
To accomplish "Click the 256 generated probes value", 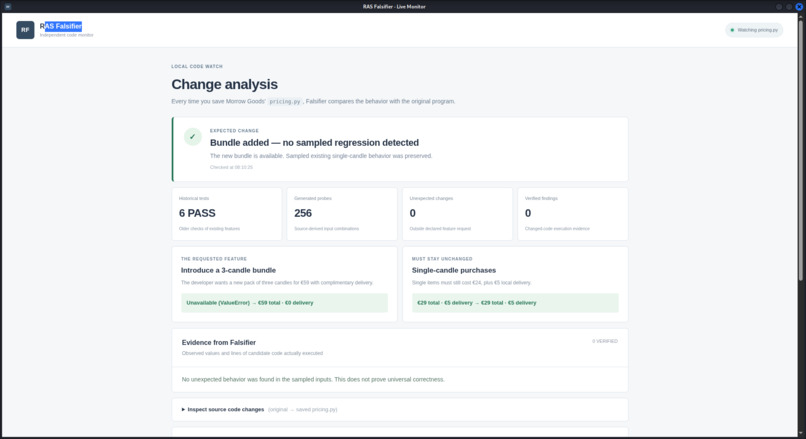I will pos(303,213).
